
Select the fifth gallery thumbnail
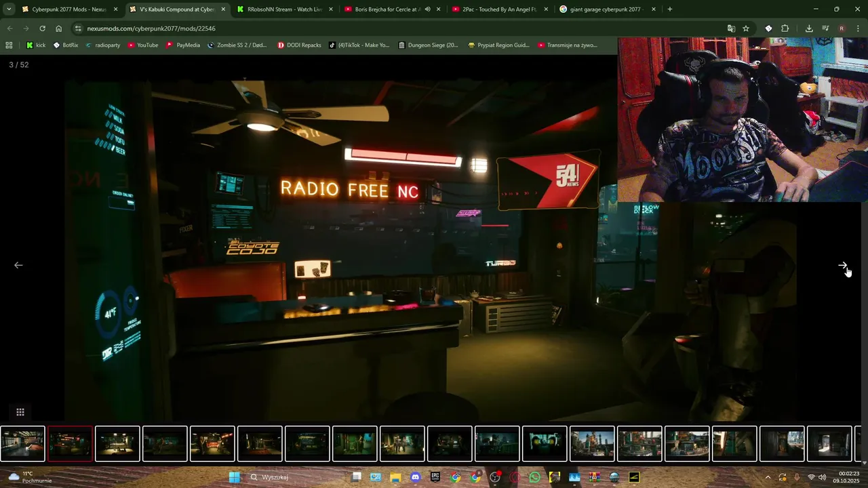click(212, 444)
